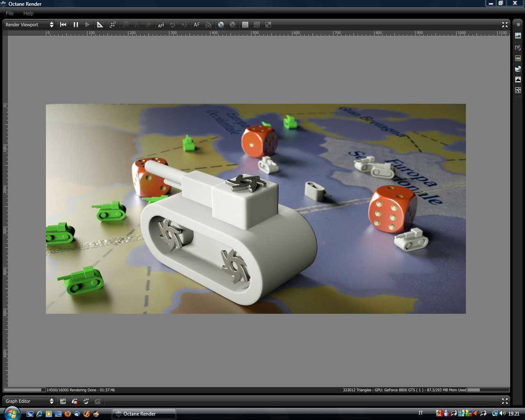Click the framed mountain image icon in right sidebar

coord(518,80)
